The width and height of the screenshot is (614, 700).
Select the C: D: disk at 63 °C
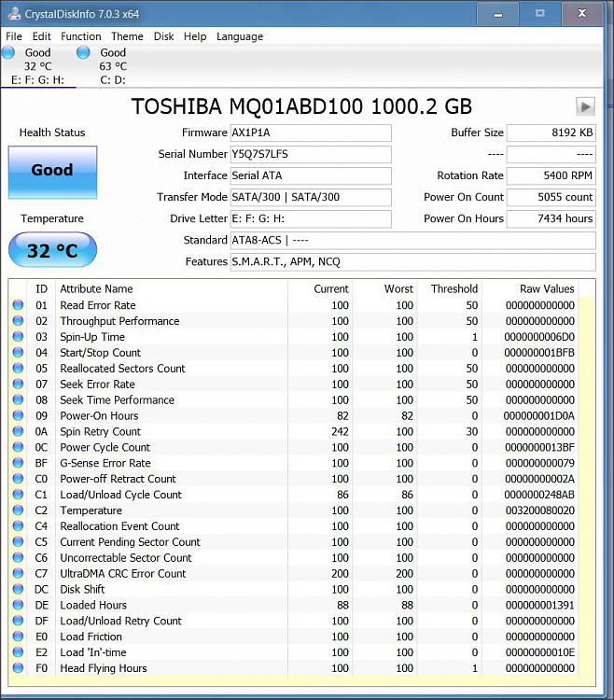113,66
